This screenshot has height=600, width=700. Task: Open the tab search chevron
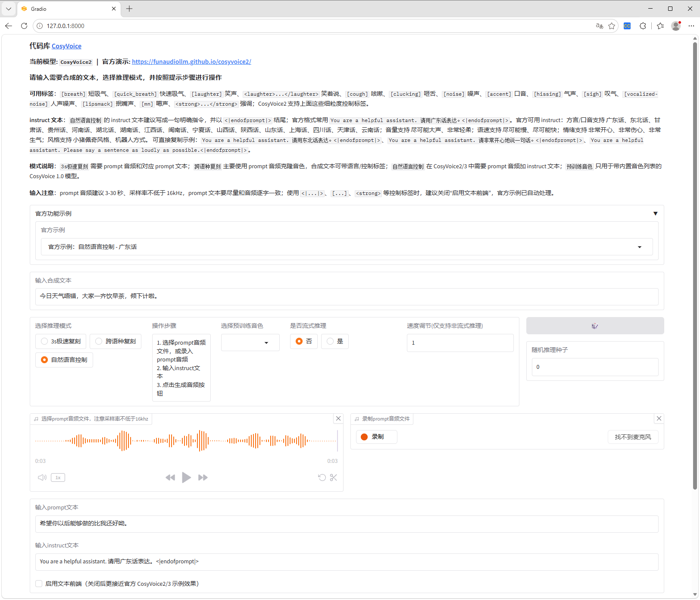pos(9,9)
